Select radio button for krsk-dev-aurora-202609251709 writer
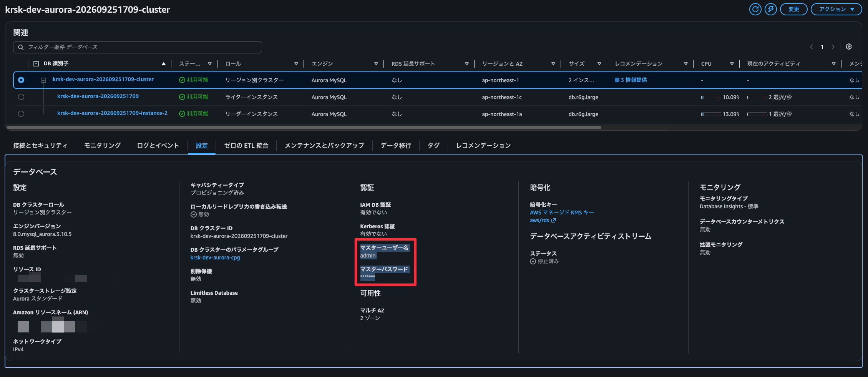 point(21,97)
